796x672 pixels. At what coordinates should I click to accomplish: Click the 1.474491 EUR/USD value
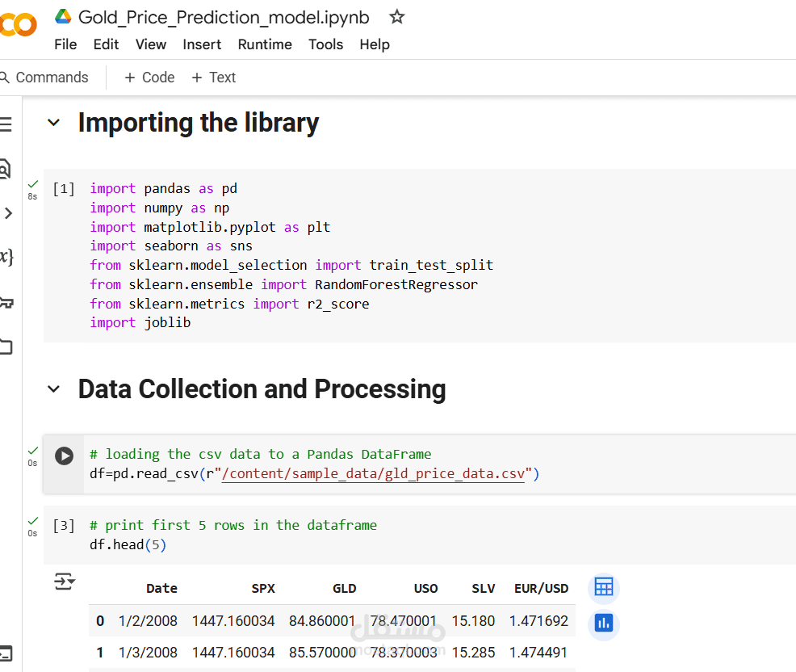[538, 652]
